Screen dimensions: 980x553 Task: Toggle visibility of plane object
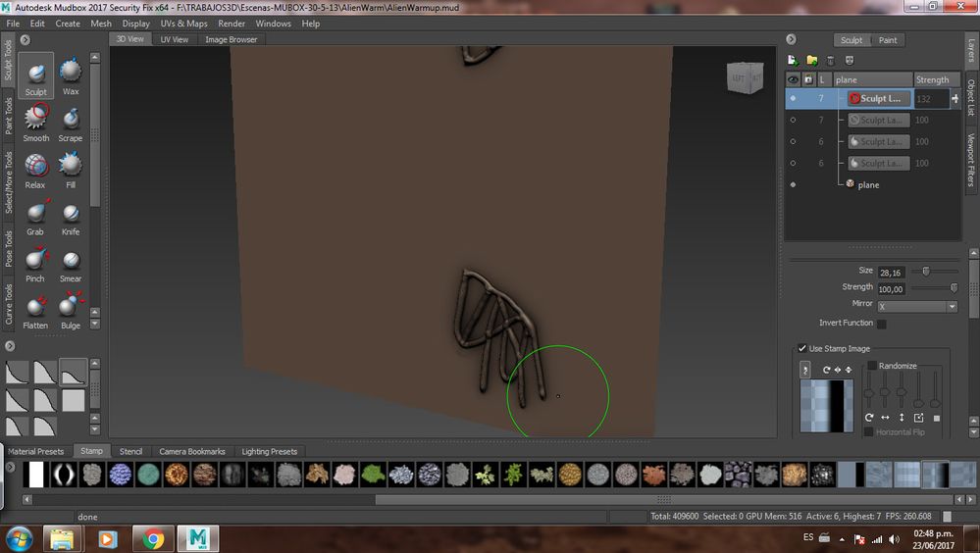tap(794, 185)
